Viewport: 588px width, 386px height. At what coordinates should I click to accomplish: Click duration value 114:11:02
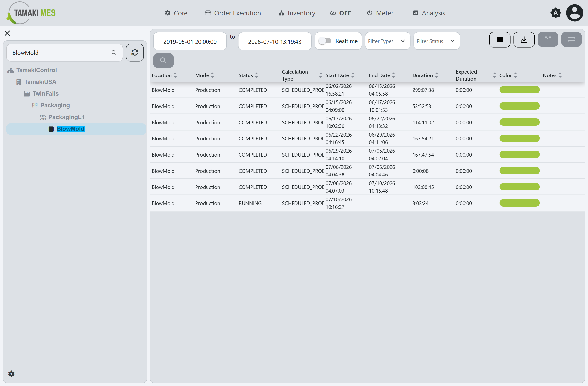[x=423, y=122]
